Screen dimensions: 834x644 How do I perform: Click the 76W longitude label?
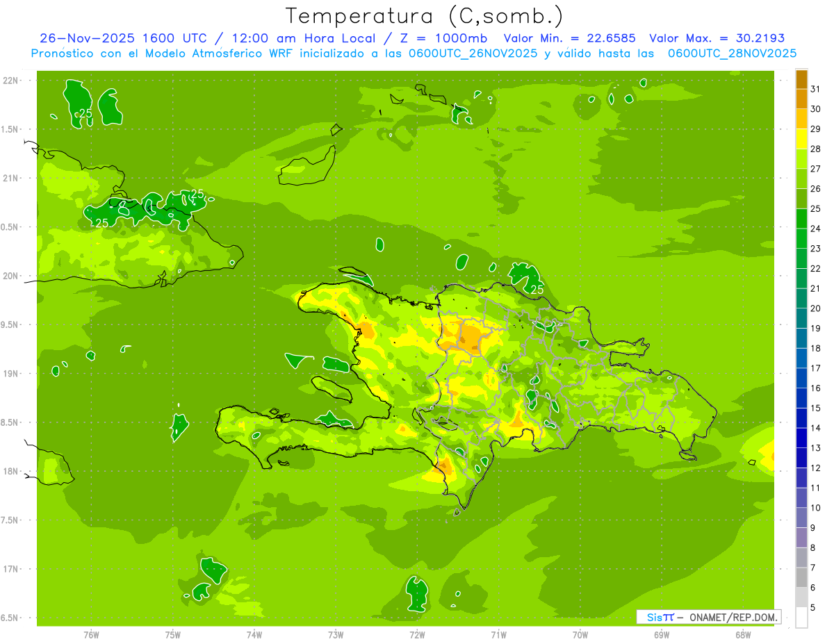[x=91, y=634]
